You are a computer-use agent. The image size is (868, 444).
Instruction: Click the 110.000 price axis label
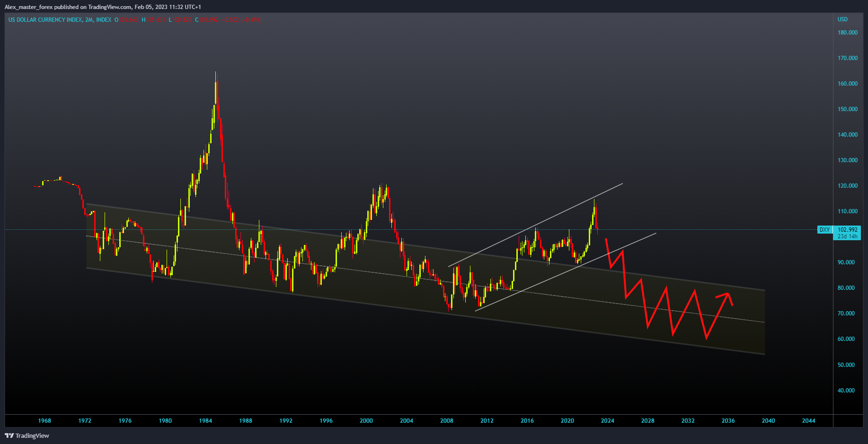pos(847,211)
